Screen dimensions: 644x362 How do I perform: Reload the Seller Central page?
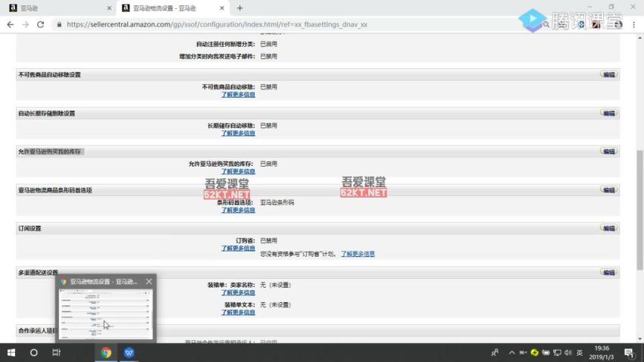point(40,25)
